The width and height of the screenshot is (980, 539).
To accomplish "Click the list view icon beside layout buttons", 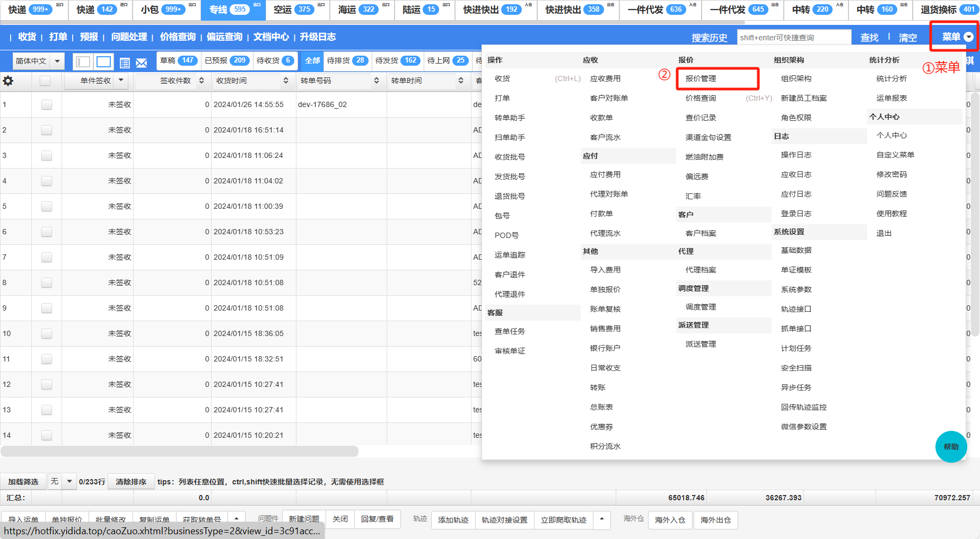I will pos(125,63).
